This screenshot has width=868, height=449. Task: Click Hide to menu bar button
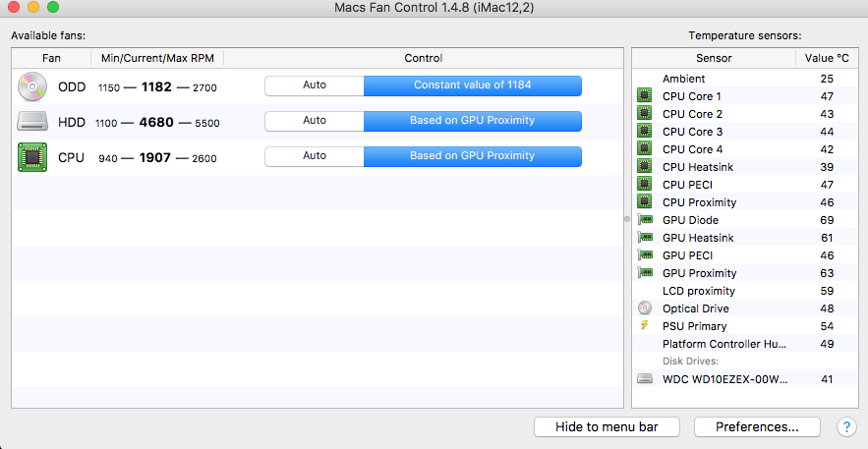[607, 426]
